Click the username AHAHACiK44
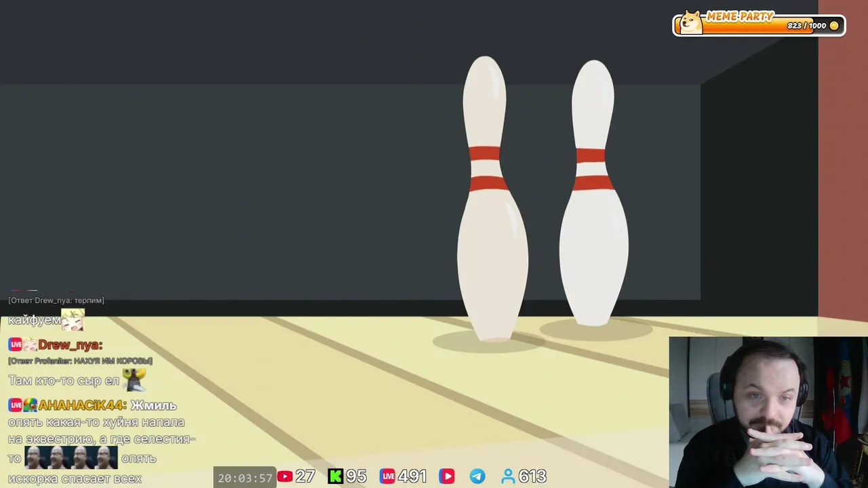Screen dimensions: 868x488 [82, 405]
